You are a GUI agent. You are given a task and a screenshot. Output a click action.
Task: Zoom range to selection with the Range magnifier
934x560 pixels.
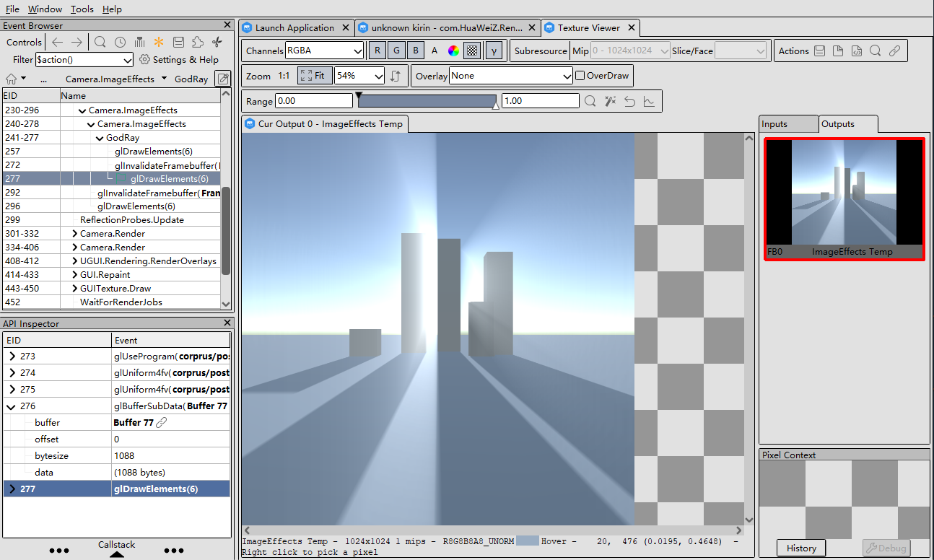[x=590, y=101]
